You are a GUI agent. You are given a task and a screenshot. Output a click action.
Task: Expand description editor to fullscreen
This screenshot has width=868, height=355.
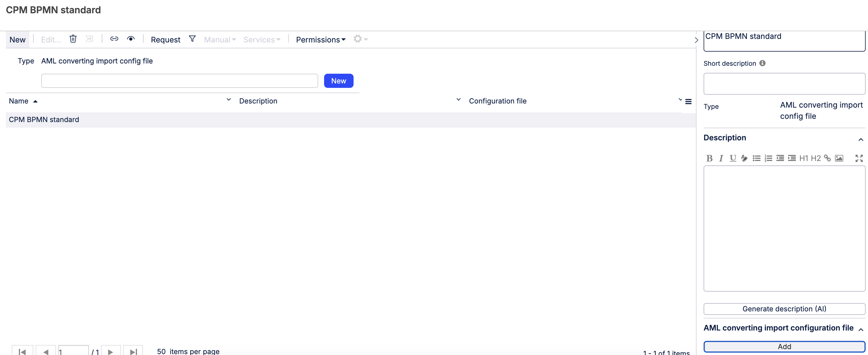point(859,158)
